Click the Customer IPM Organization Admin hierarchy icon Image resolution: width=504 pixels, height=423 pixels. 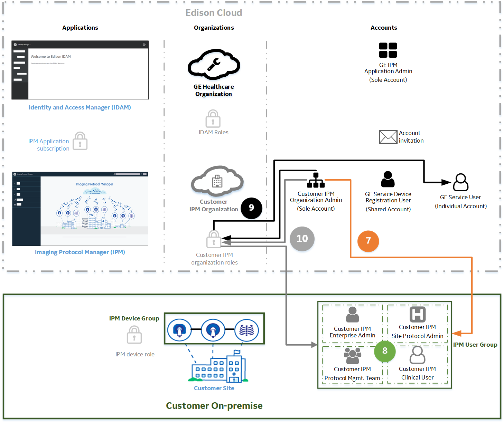316,180
